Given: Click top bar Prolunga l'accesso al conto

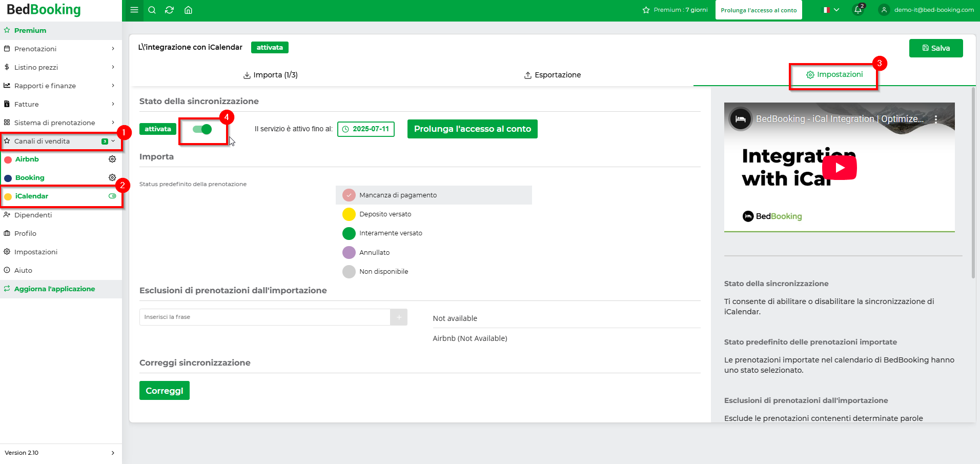Looking at the screenshot, I should (759, 10).
